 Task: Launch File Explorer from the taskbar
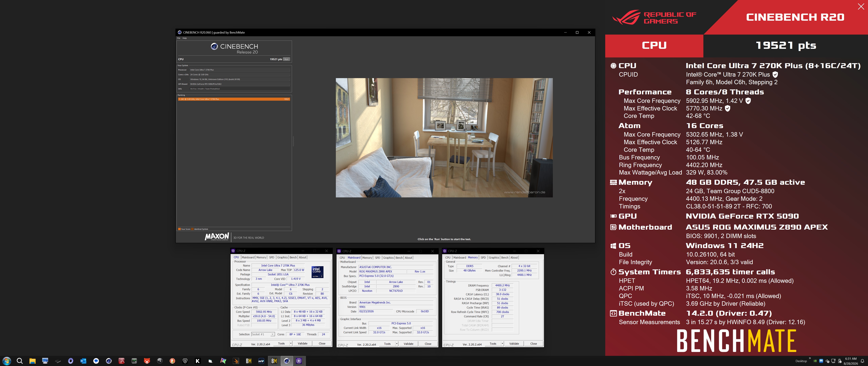tap(32, 361)
